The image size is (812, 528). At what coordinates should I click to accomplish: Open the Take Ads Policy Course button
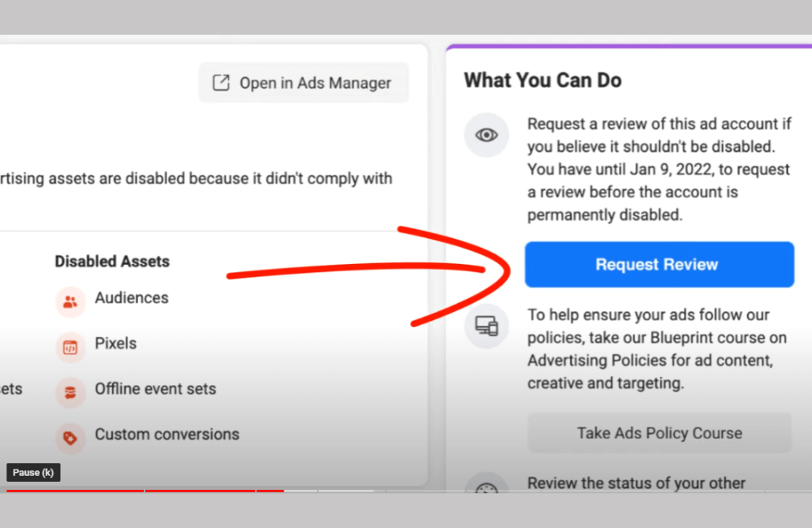click(x=659, y=433)
